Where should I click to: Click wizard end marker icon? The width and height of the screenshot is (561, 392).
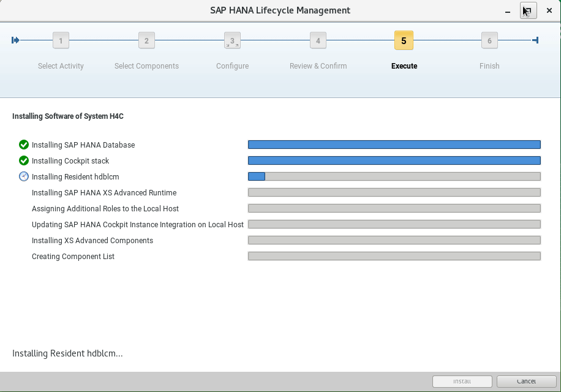pos(536,40)
